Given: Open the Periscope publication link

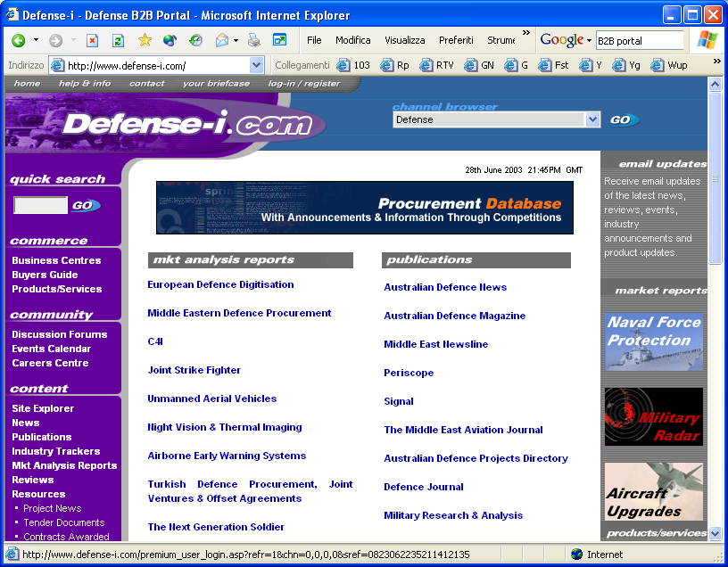Looking at the screenshot, I should 409,373.
